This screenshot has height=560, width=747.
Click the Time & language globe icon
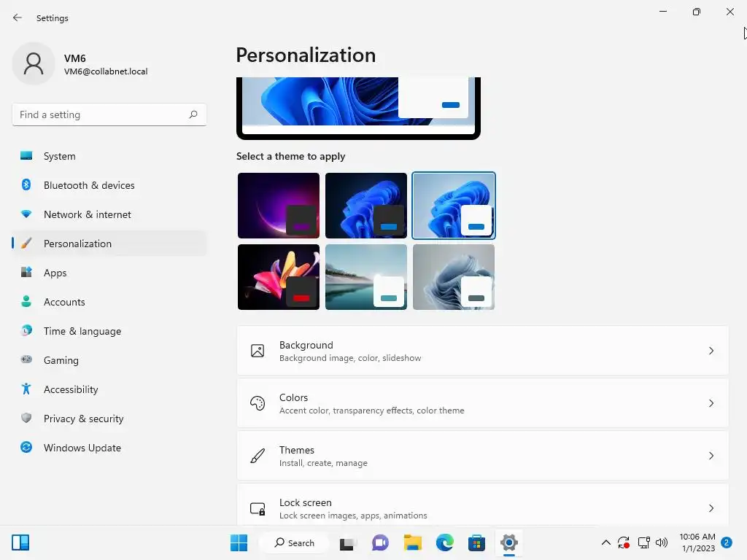click(x=26, y=330)
